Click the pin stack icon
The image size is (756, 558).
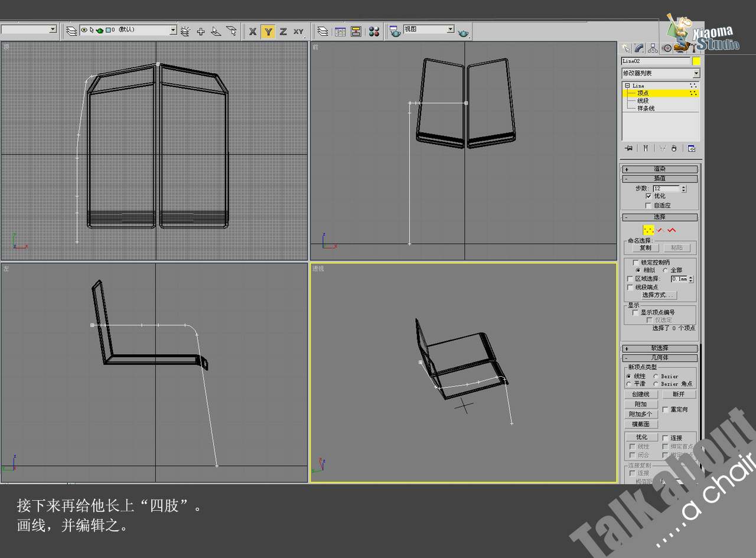tap(629, 148)
